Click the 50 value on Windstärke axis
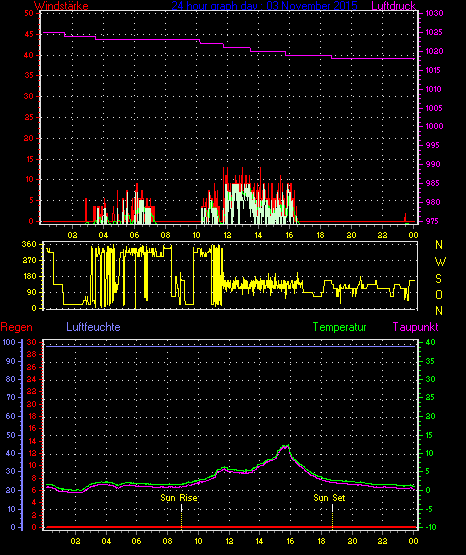 pos(29,13)
